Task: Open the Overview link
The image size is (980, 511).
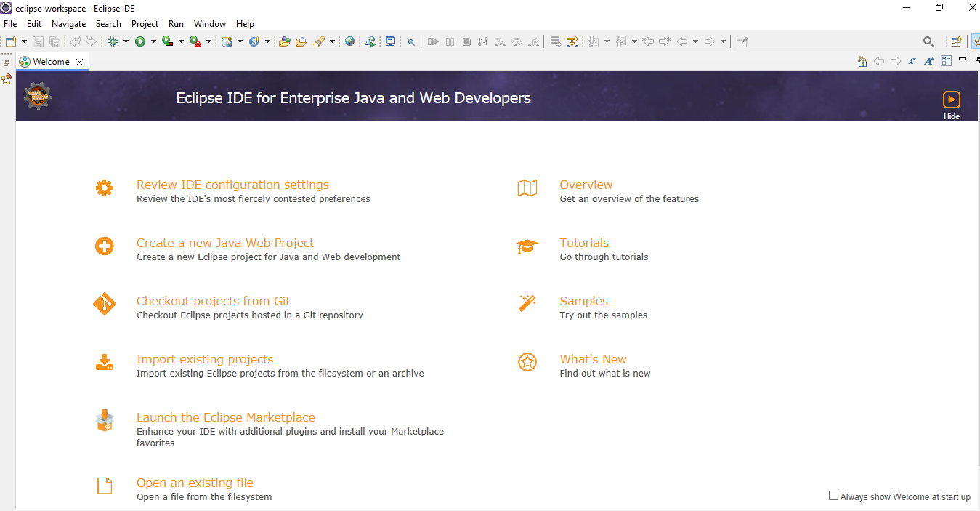Action: tap(586, 185)
